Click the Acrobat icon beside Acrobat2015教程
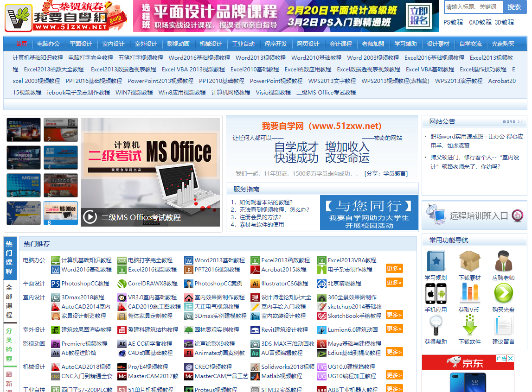This screenshot has height=392, width=532. tap(255, 270)
